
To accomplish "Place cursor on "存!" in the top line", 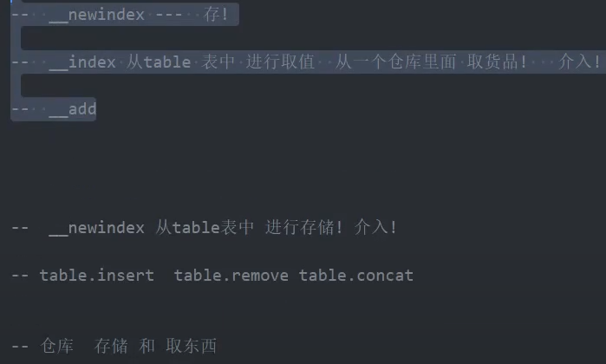I will pyautogui.click(x=216, y=15).
